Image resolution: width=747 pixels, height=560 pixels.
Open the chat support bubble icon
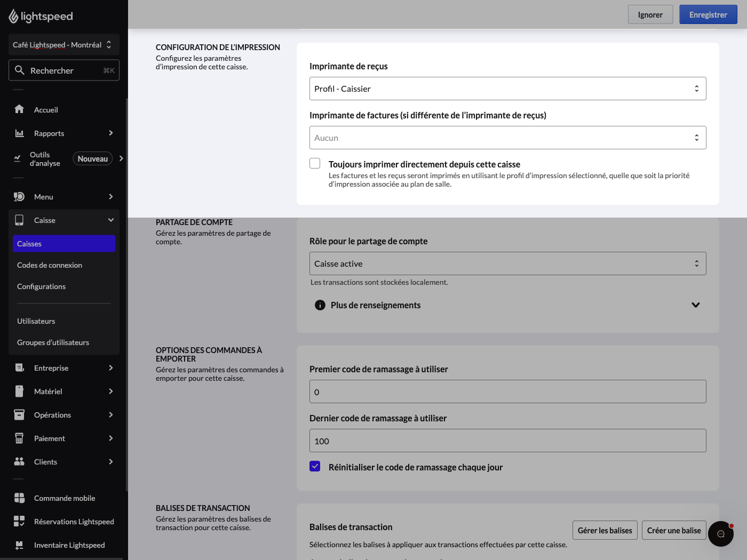[x=721, y=533]
